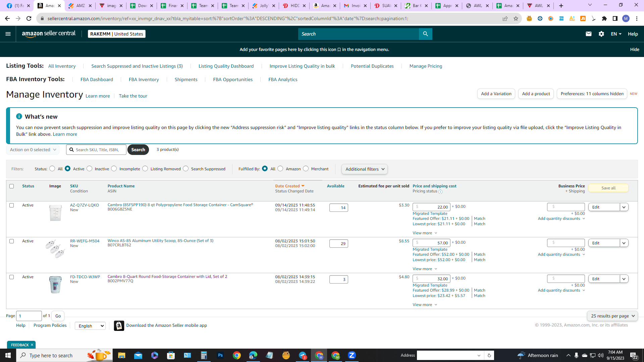Viewport: 644px width, 362px height.
Task: Launch Photoshop from the taskbar
Action: click(220, 355)
